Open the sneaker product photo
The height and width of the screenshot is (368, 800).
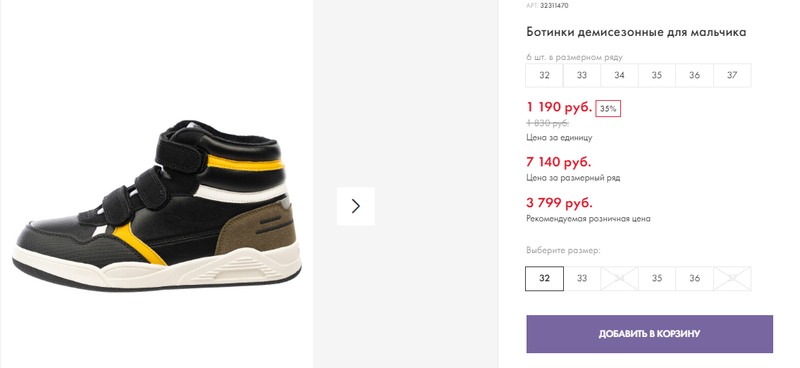pyautogui.click(x=157, y=205)
